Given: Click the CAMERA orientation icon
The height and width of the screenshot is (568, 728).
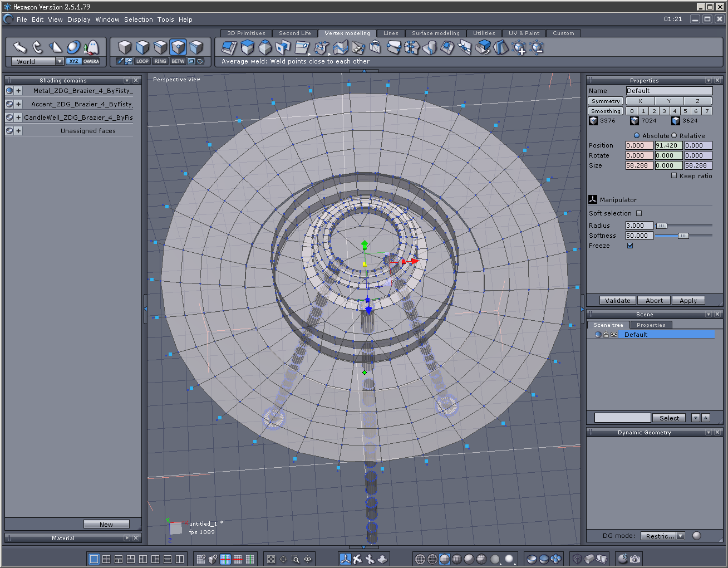Looking at the screenshot, I should coord(91,61).
